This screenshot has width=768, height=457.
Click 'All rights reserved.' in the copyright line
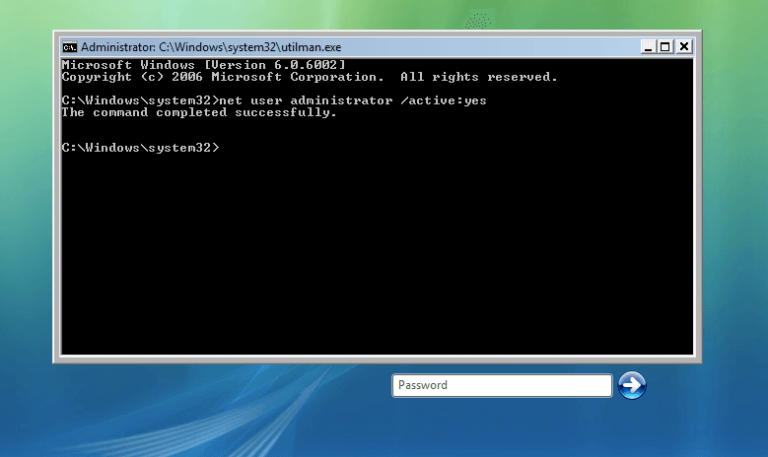pos(479,77)
